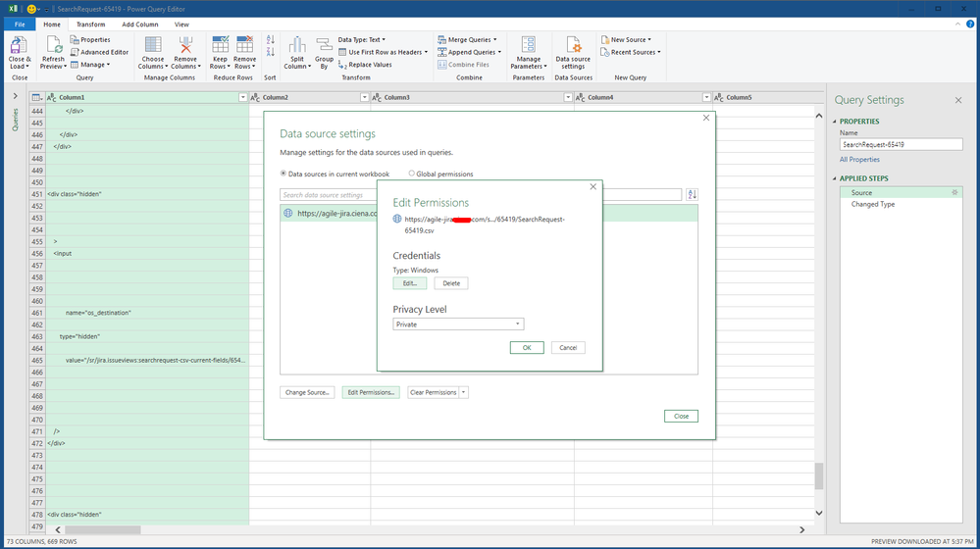The image size is (980, 549).
Task: Close the Data source settings dialog with X
Action: (x=706, y=118)
